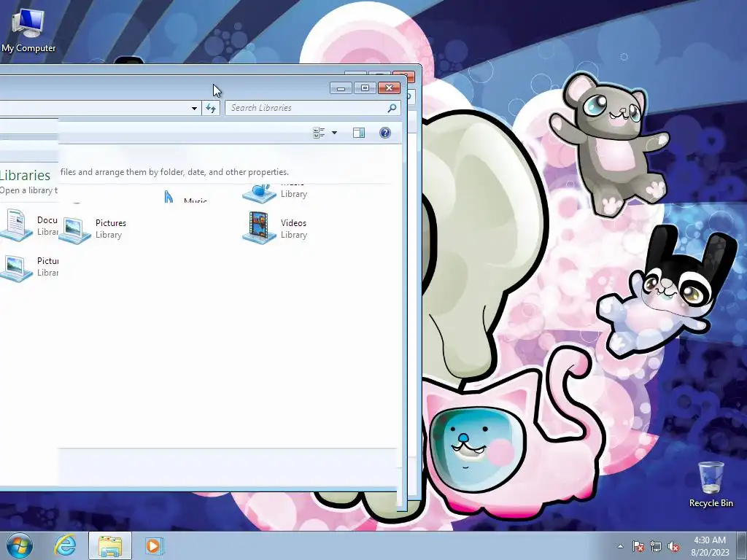The height and width of the screenshot is (560, 747).
Task: Open the Help question mark icon
Action: pyautogui.click(x=385, y=133)
